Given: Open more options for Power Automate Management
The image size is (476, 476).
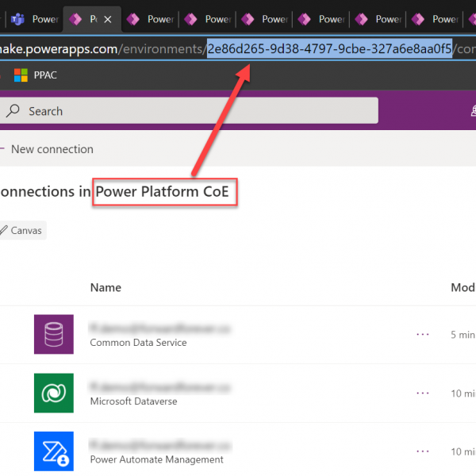Looking at the screenshot, I should pyautogui.click(x=423, y=451).
